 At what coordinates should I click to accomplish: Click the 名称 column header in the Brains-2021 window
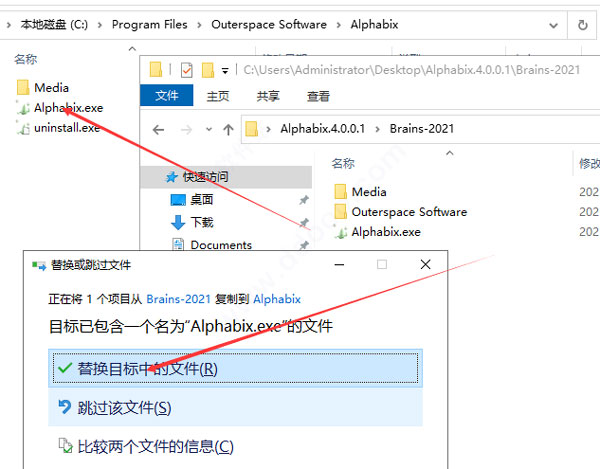(343, 164)
